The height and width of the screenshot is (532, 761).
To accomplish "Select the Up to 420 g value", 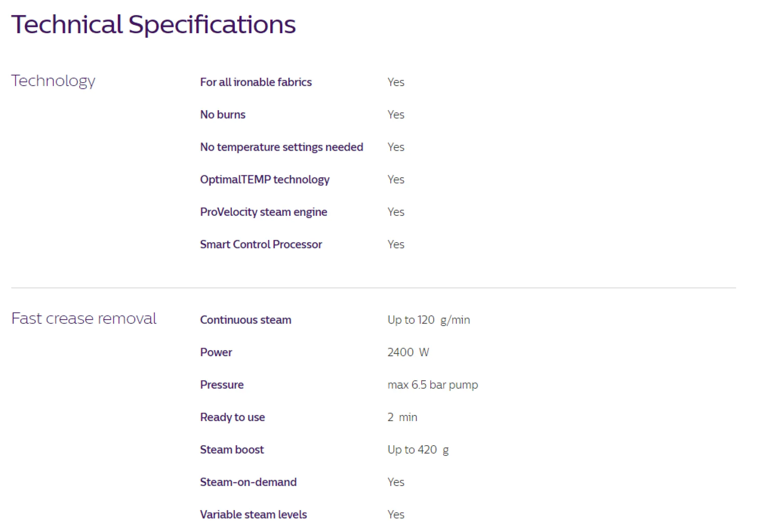I will pos(418,450).
